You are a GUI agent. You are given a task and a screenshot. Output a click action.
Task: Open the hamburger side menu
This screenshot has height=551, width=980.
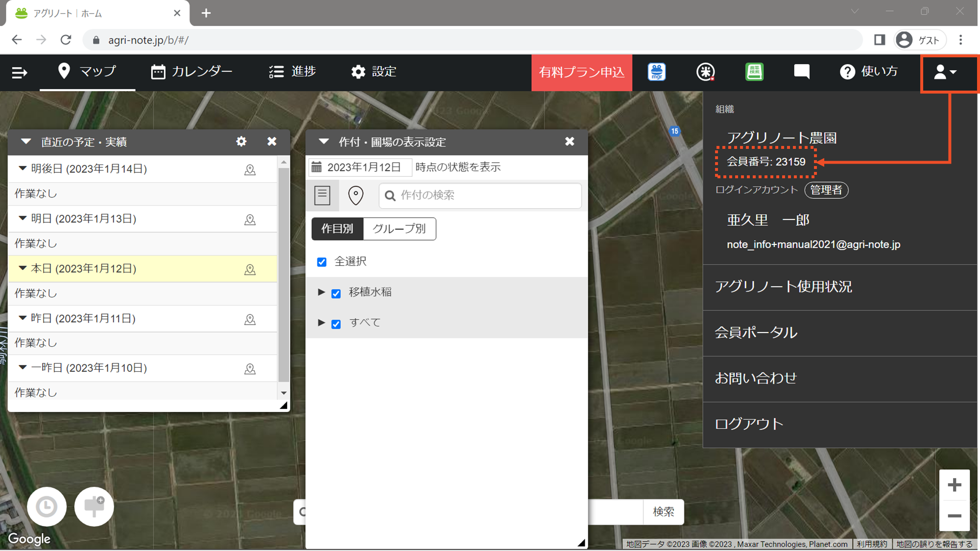(x=20, y=72)
